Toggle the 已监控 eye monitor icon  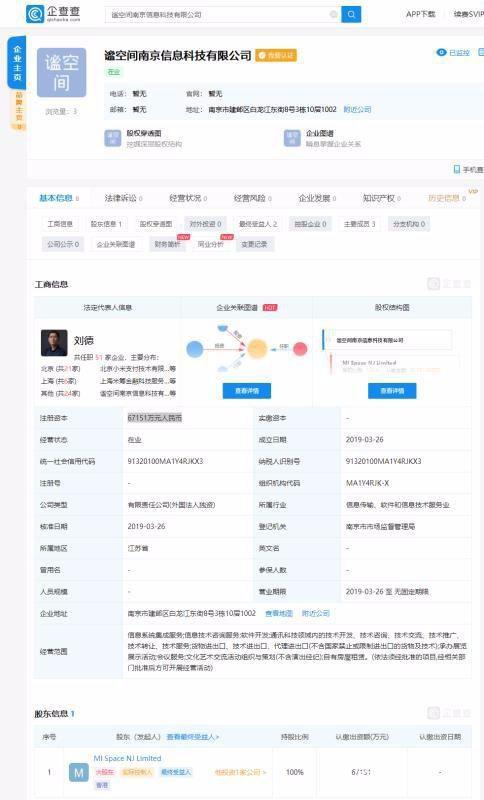click(x=453, y=53)
